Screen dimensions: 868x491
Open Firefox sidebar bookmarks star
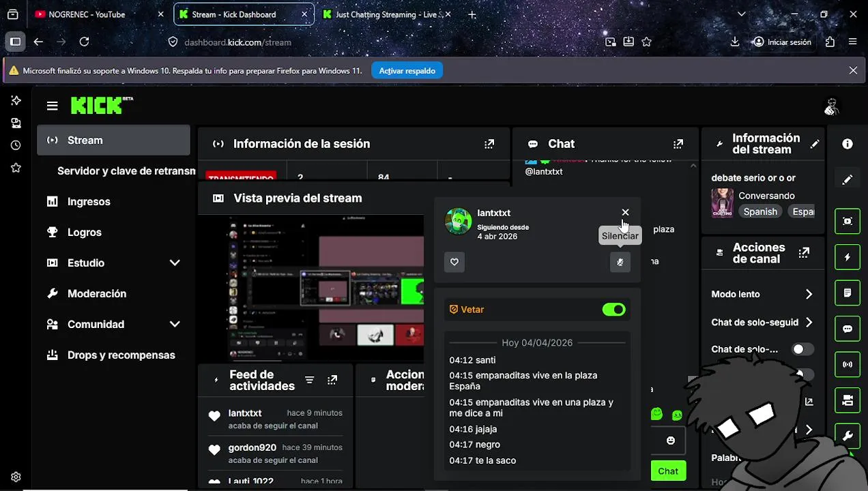[16, 168]
